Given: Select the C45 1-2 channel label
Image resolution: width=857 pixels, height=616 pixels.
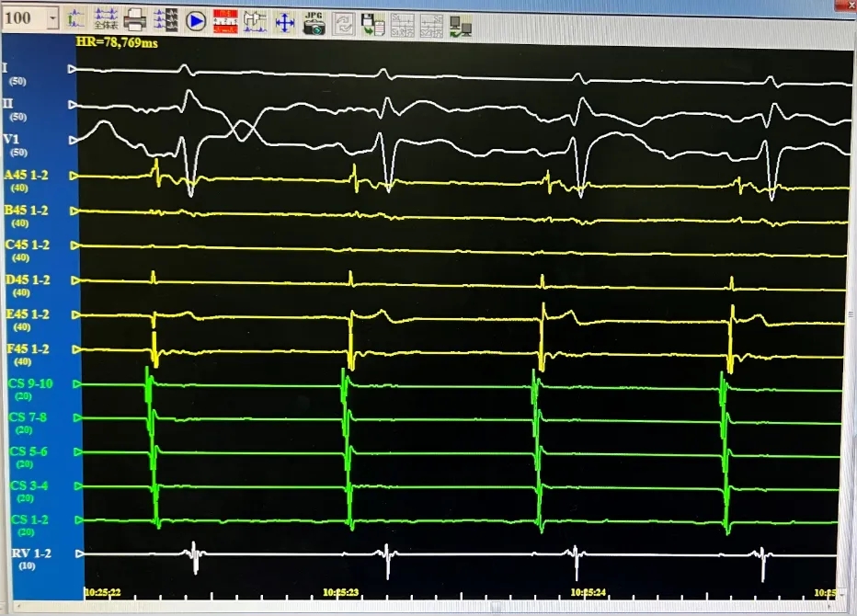Looking at the screenshot, I should click(x=28, y=245).
